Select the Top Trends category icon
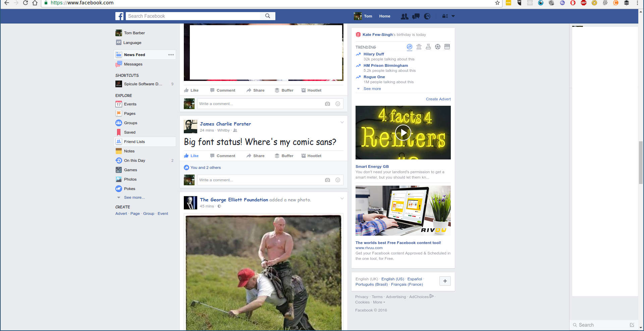The width and height of the screenshot is (644, 331). point(410,47)
